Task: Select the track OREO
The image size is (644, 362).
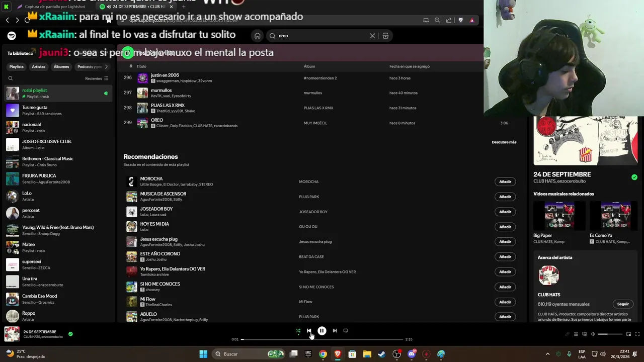Action: pos(157,120)
